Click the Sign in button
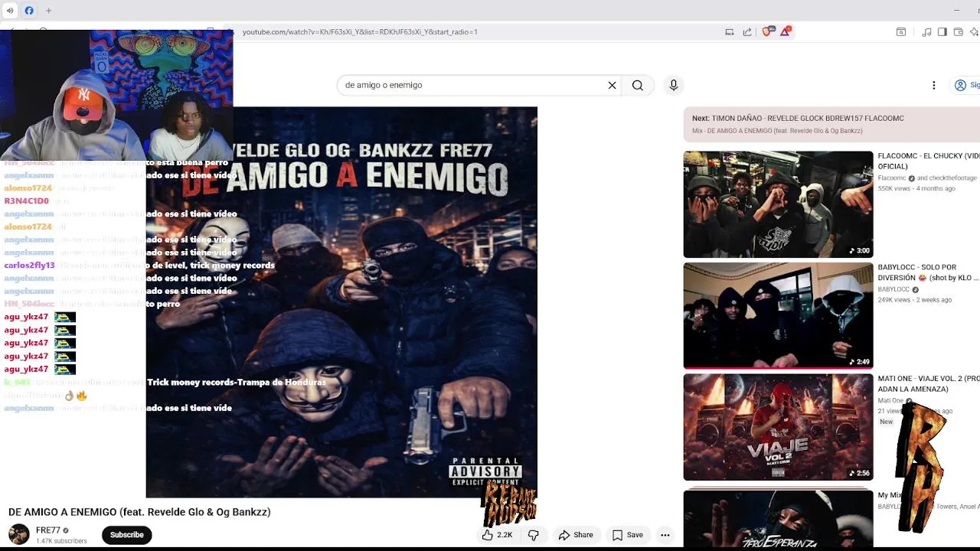 click(x=967, y=85)
